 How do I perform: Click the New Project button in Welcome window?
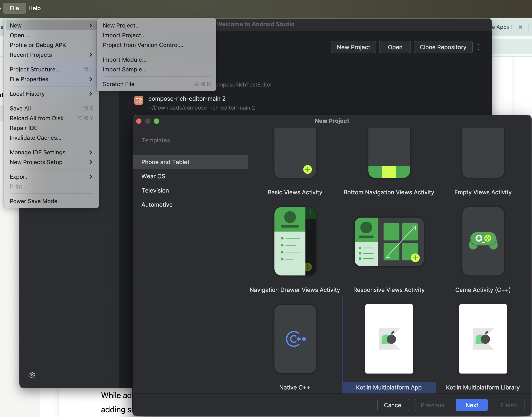pos(353,47)
